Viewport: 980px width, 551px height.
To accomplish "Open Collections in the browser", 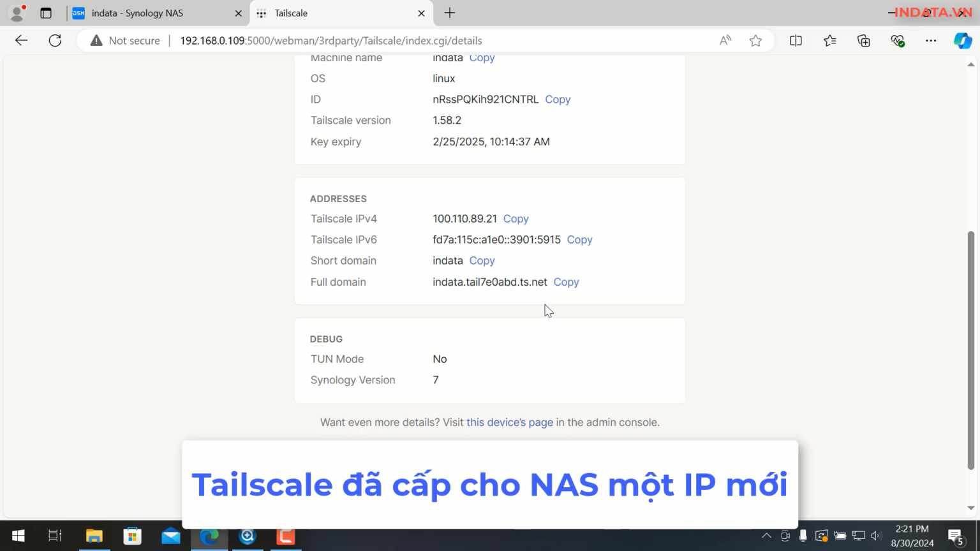I will [863, 40].
